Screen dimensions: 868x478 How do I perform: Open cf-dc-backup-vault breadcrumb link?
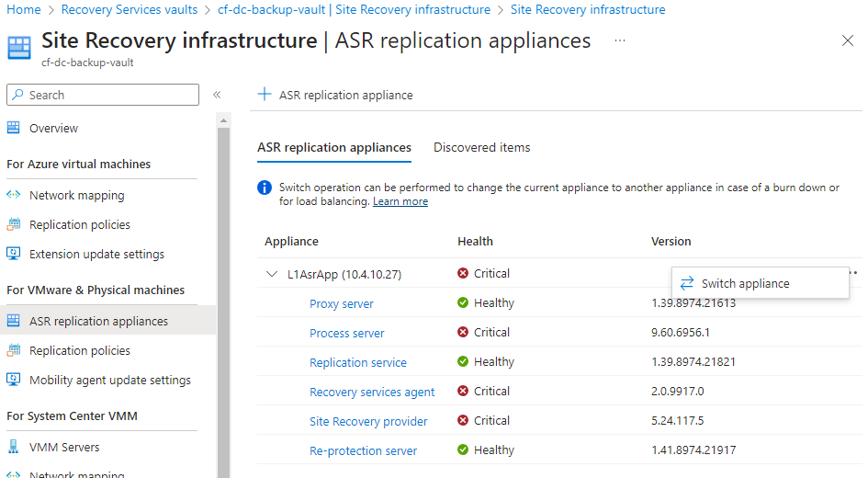point(354,9)
